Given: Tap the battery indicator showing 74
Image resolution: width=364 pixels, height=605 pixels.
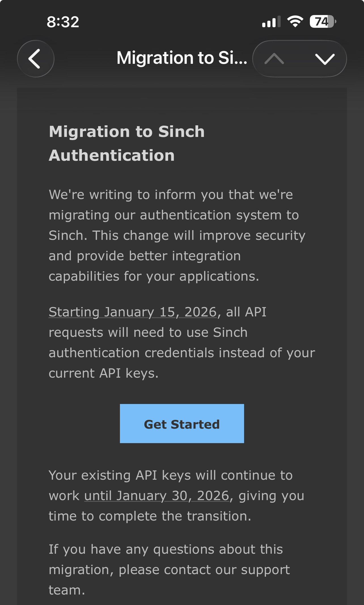Looking at the screenshot, I should [323, 22].
